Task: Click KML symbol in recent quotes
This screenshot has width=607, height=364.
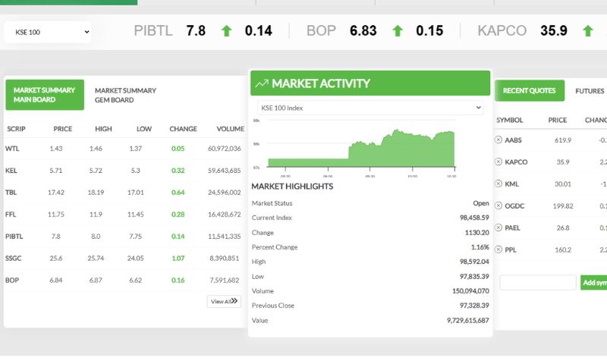Action: pyautogui.click(x=511, y=184)
